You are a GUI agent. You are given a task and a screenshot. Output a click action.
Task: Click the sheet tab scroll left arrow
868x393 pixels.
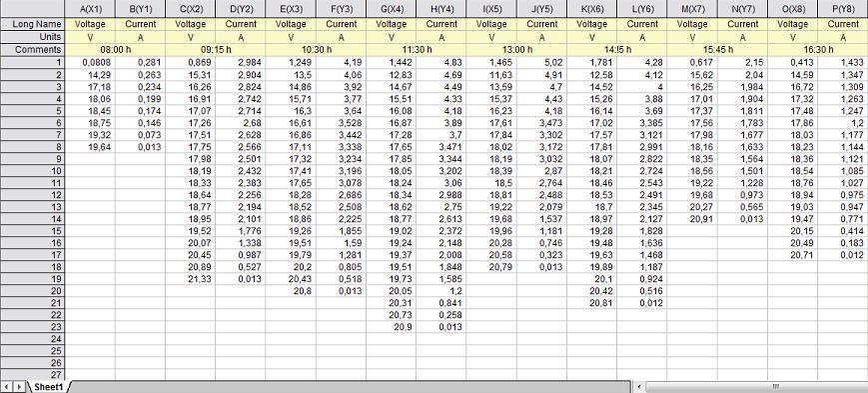(x=6, y=386)
